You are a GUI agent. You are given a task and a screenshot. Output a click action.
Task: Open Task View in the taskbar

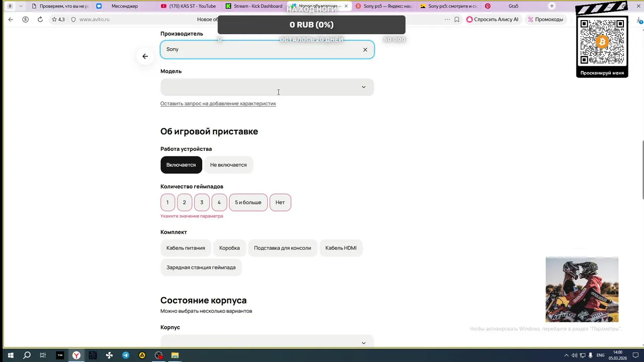click(x=43, y=355)
